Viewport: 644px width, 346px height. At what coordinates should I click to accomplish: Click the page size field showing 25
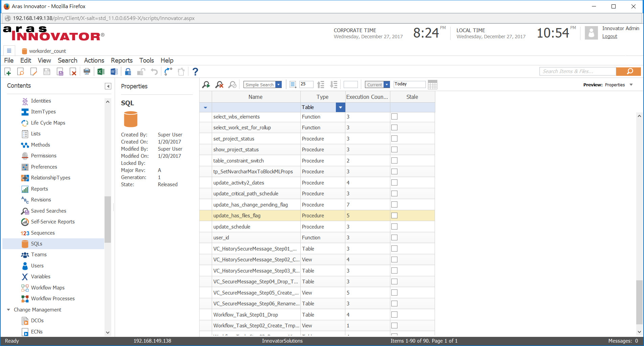coord(306,84)
